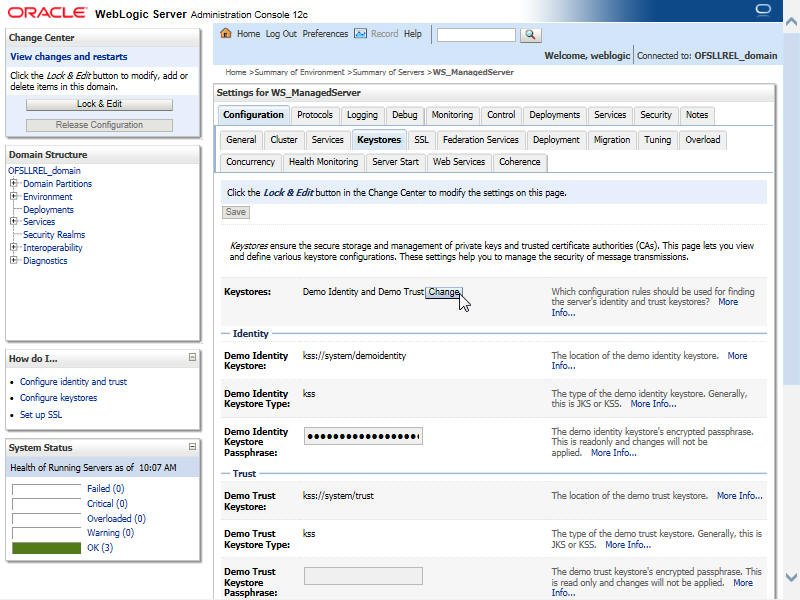The height and width of the screenshot is (600, 800).
Task: Expand Services tree node
Action: (x=14, y=221)
